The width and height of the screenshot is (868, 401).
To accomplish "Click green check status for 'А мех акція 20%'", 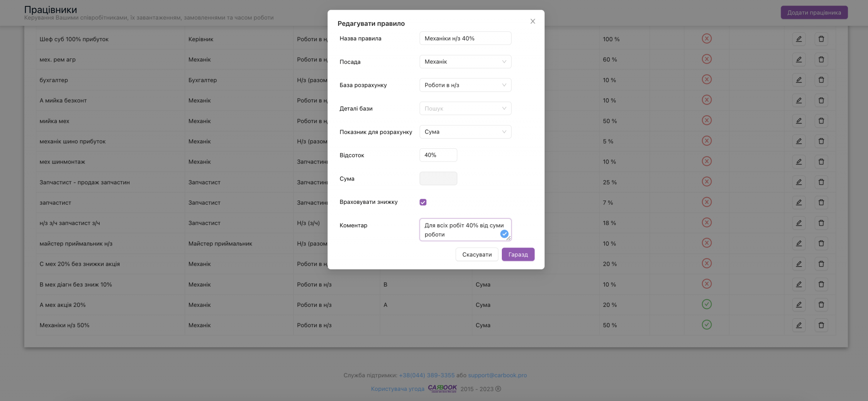I will click(x=707, y=304).
